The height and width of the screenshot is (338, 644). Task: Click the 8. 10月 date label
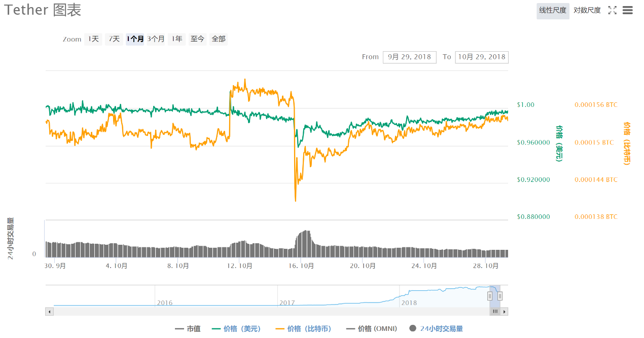click(178, 266)
